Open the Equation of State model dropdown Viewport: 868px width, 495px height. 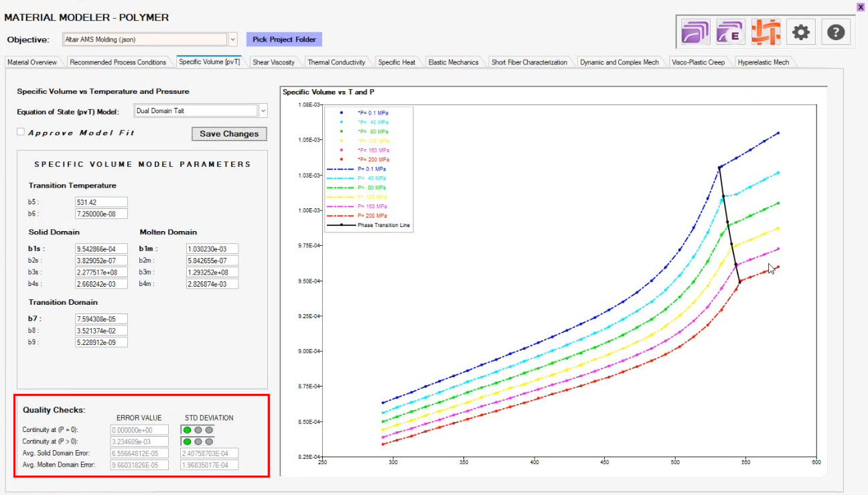(263, 111)
